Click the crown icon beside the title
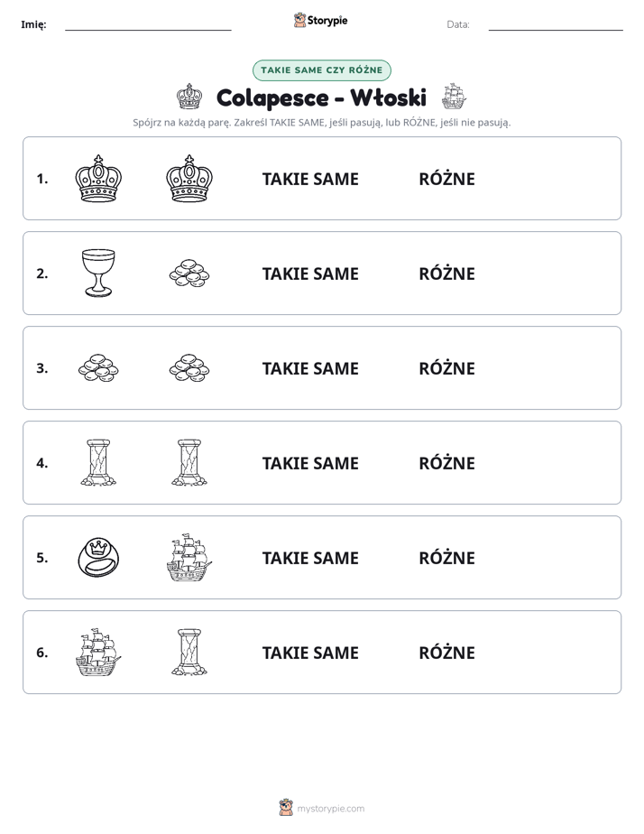 click(x=189, y=97)
